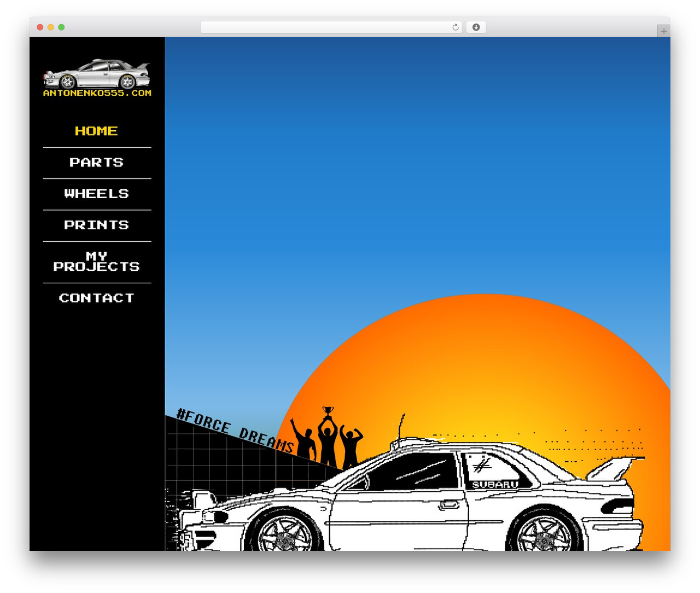Go to the PARTS page
The height and width of the screenshot is (593, 700).
tap(97, 162)
